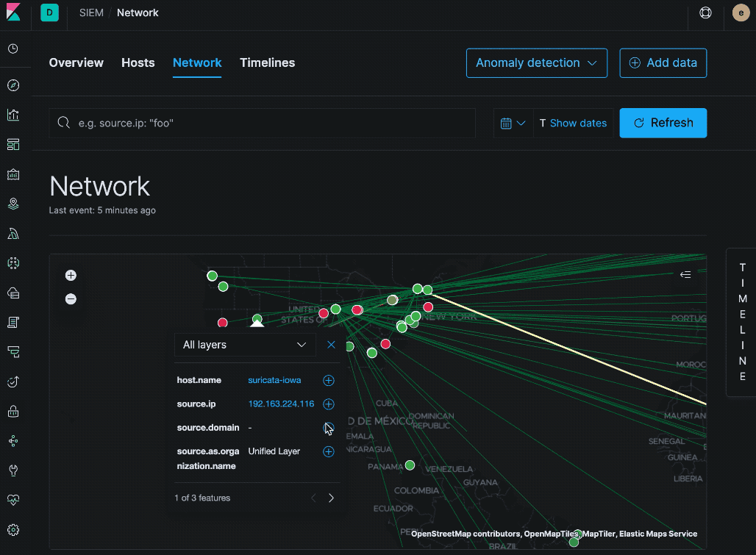The height and width of the screenshot is (555, 756).
Task: Select the Network tab
Action: (x=197, y=62)
